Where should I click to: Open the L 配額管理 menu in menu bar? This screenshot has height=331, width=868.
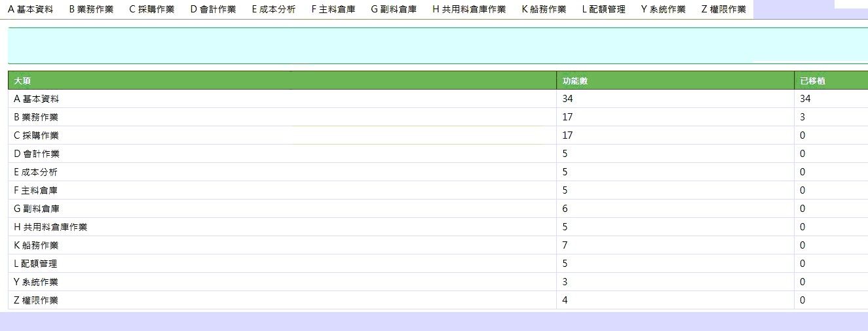click(x=603, y=9)
